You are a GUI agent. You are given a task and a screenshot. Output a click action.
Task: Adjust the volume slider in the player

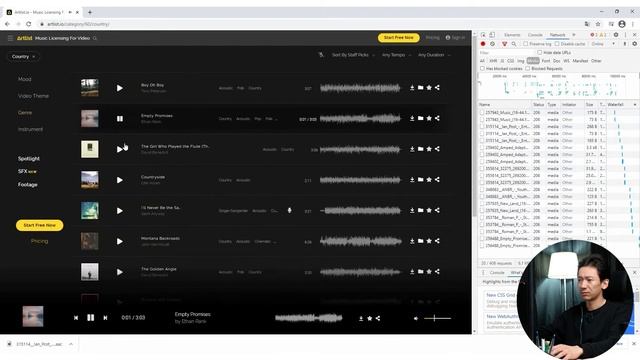click(x=437, y=318)
